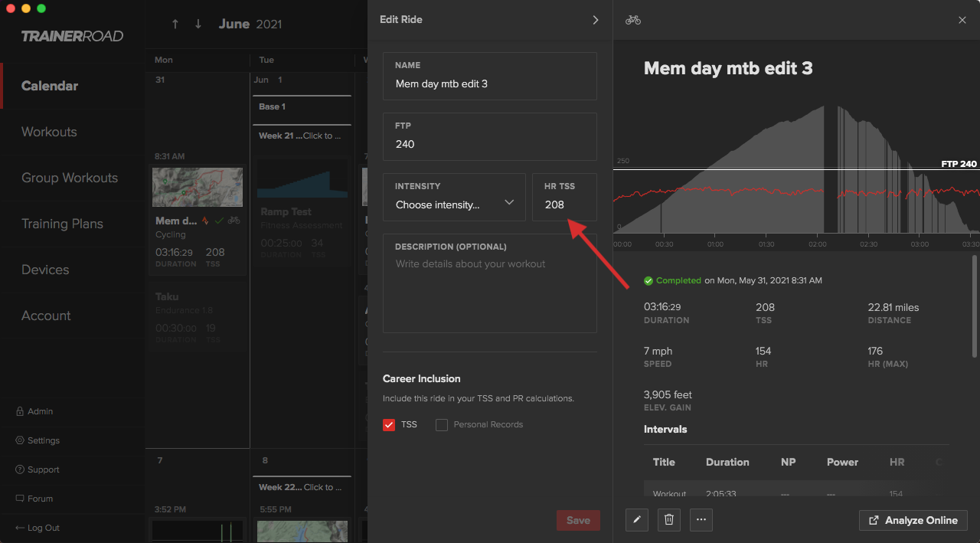Go to next month with down arrow

pos(198,24)
